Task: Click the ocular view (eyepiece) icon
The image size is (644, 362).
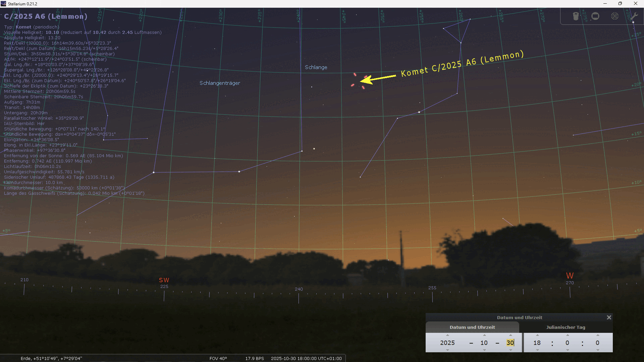Action: 576,16
